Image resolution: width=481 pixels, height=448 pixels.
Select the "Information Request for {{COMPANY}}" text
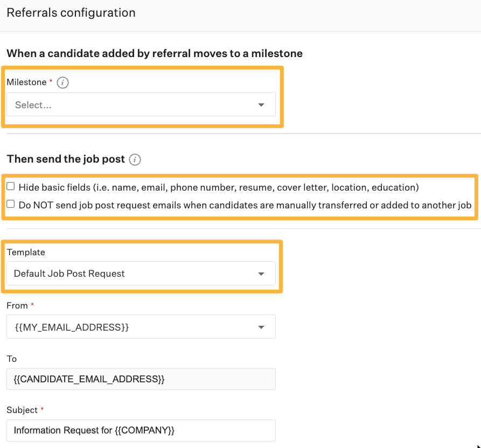click(x=90, y=430)
